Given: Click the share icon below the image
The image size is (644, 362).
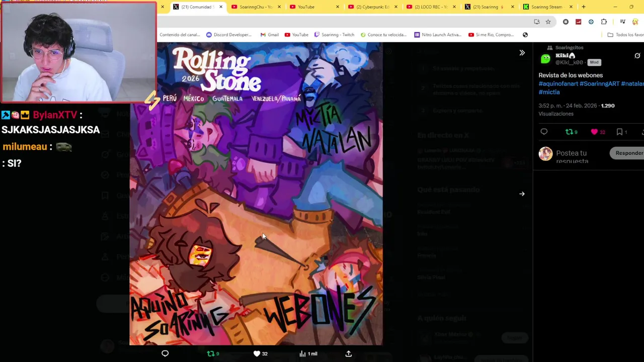Looking at the screenshot, I should pos(348,353).
